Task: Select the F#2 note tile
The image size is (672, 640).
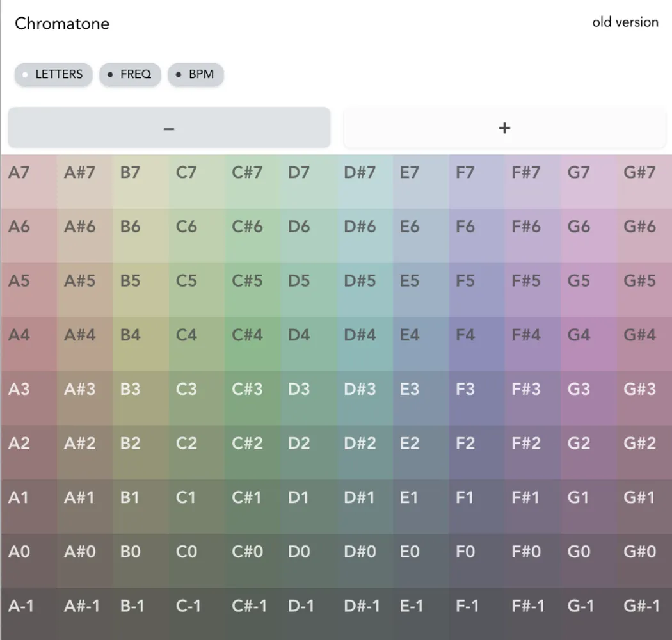Action: click(532, 452)
